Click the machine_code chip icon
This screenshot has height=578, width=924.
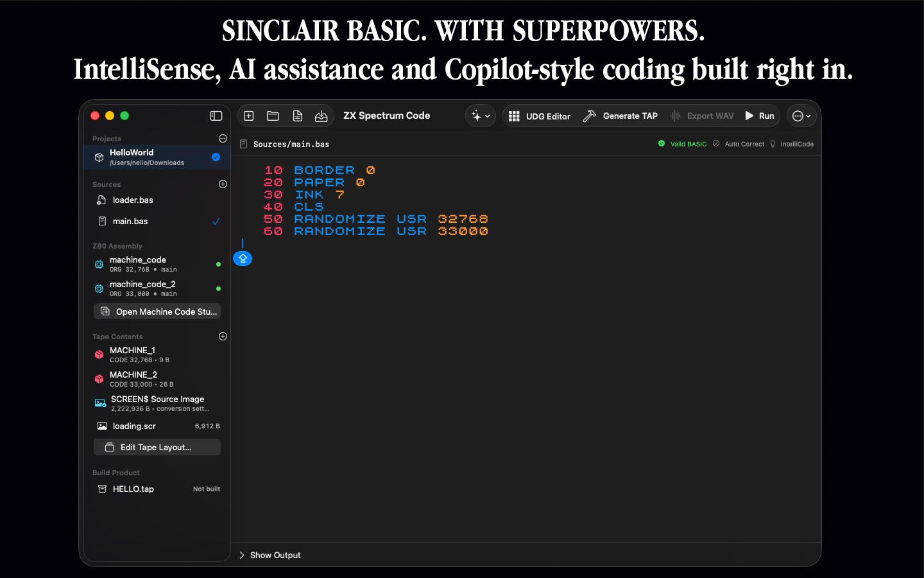click(x=99, y=264)
